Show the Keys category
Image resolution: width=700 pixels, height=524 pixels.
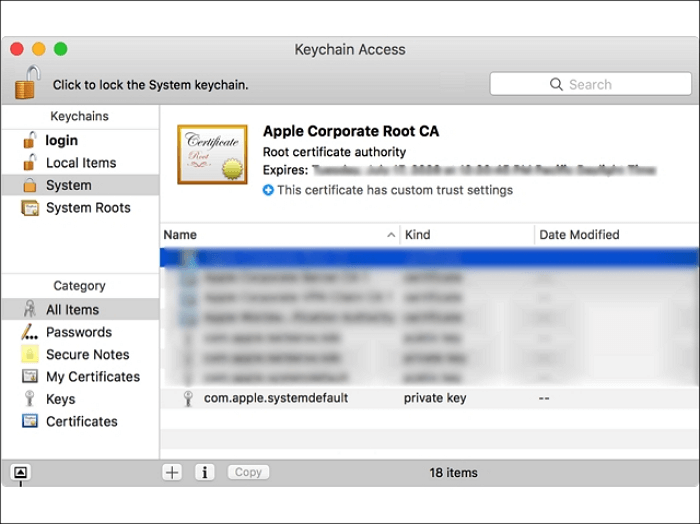(x=80, y=399)
